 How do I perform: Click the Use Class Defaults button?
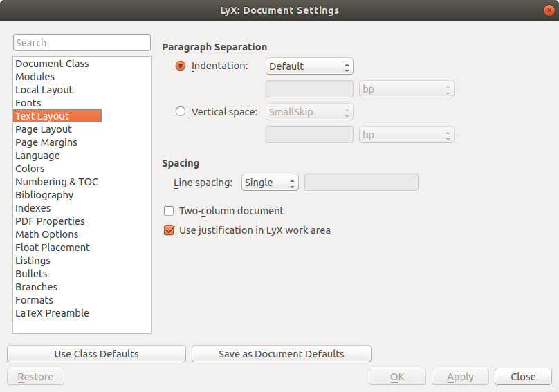point(96,354)
